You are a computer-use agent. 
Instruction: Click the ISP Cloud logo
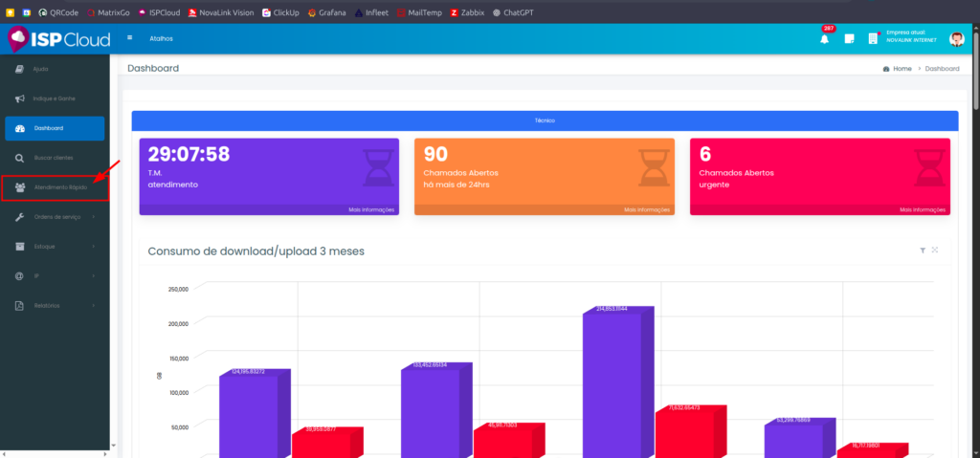[59, 38]
